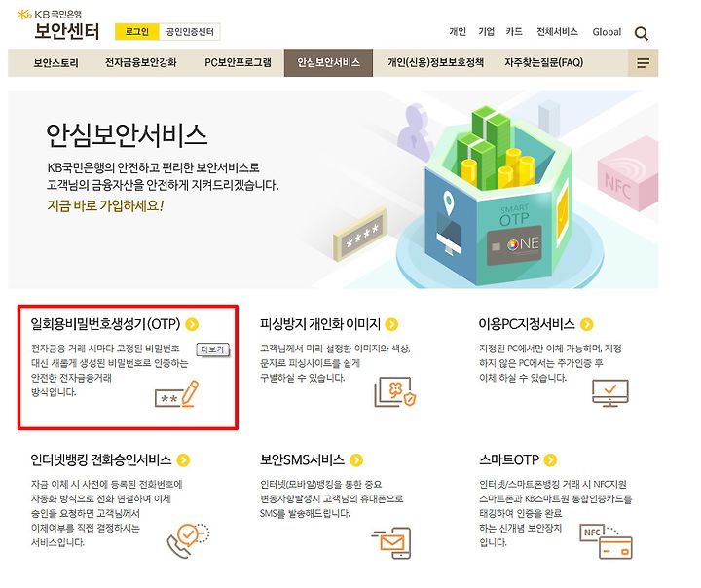Click the designated PC monitor checkmark icon
This screenshot has height=588, width=701.
click(x=610, y=392)
